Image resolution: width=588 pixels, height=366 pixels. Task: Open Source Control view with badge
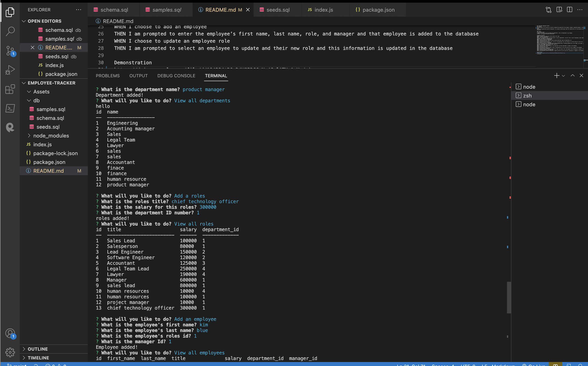(10, 50)
